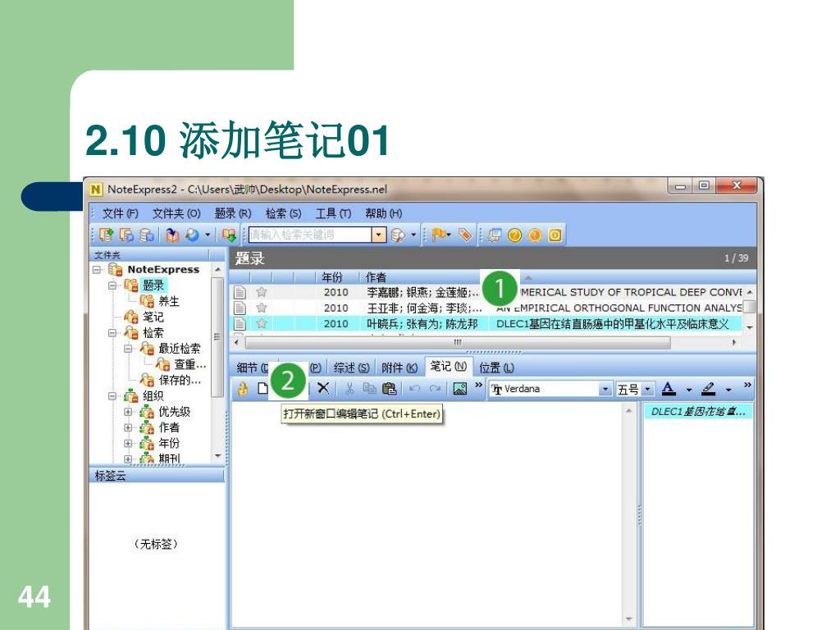Expand the 年份 tree node

point(128,444)
